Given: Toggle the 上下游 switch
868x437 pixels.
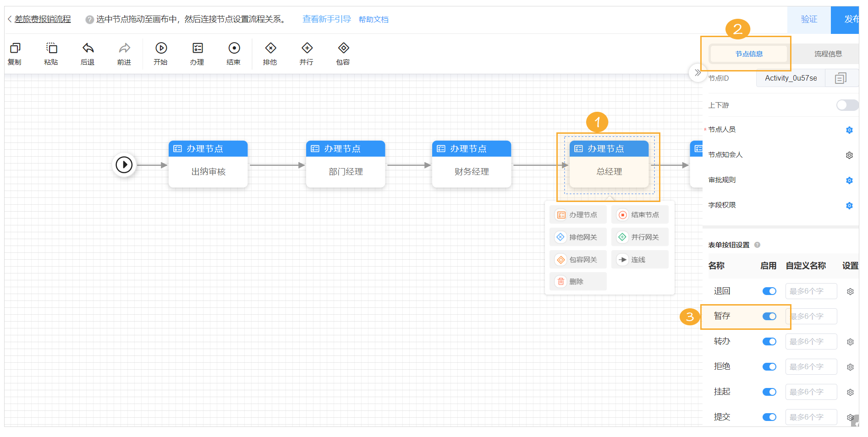Looking at the screenshot, I should (x=846, y=105).
